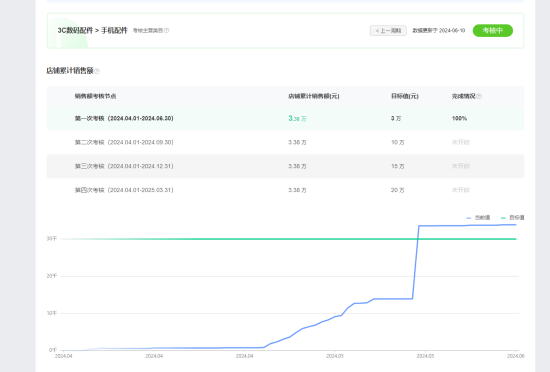
Task: Click help icon beside 完成情况 header
Action: tap(479, 96)
